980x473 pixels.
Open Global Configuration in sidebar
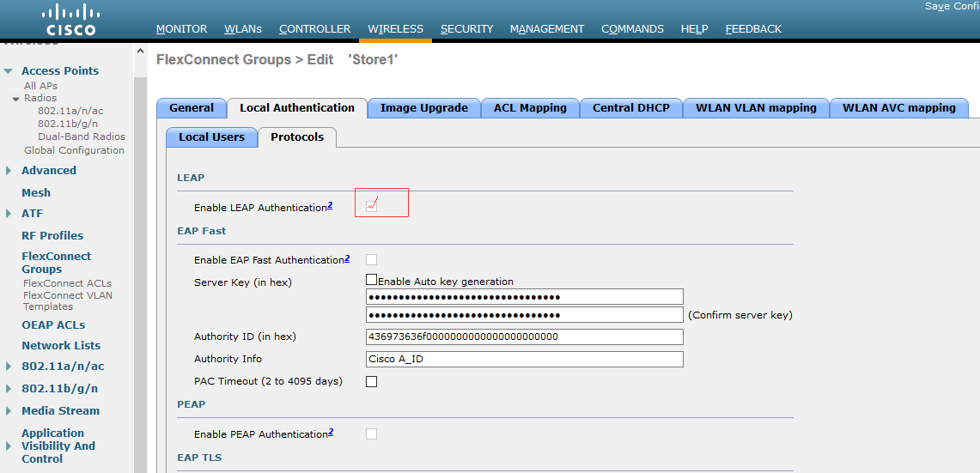pyautogui.click(x=74, y=150)
